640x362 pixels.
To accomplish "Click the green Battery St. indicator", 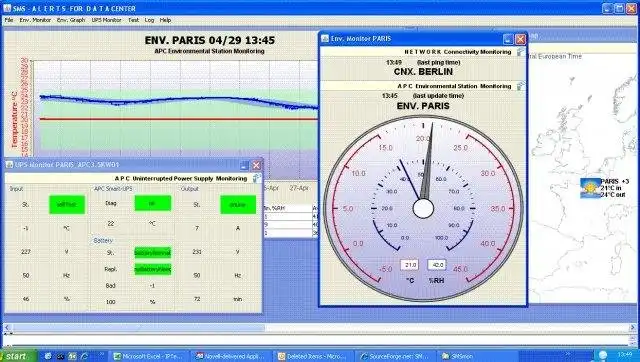I will 153,252.
